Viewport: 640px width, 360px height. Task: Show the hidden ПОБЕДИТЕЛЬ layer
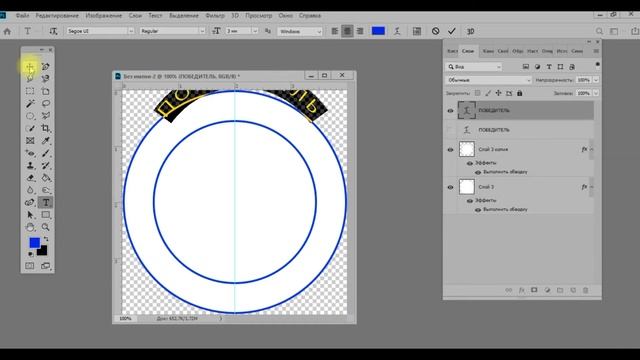coord(451,130)
